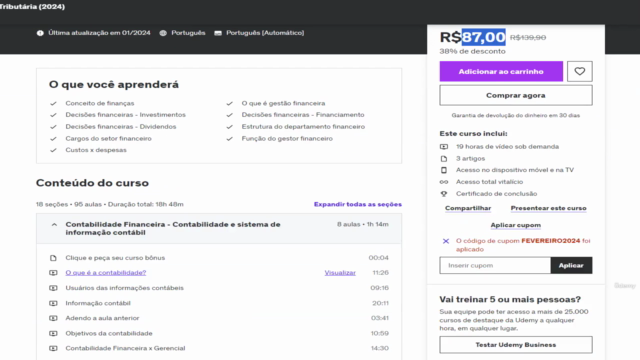Click the closed captions icon
Screen dimensions: 640x360
pyautogui.click(x=218, y=33)
